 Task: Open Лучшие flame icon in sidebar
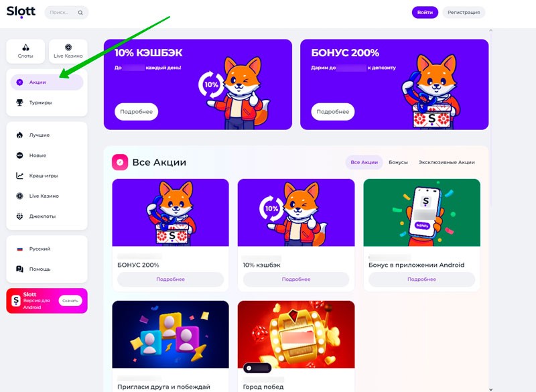tap(20, 135)
